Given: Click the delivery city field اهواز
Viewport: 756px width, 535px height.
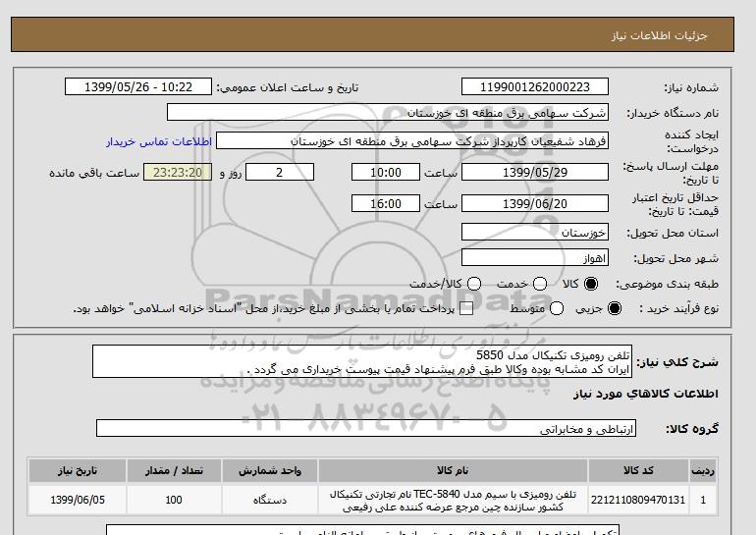Looking at the screenshot, I should click(x=535, y=257).
